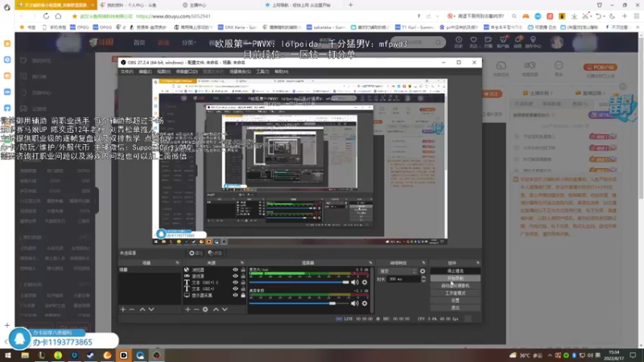
Task: Open source properties gear below sources list
Action: click(x=205, y=310)
